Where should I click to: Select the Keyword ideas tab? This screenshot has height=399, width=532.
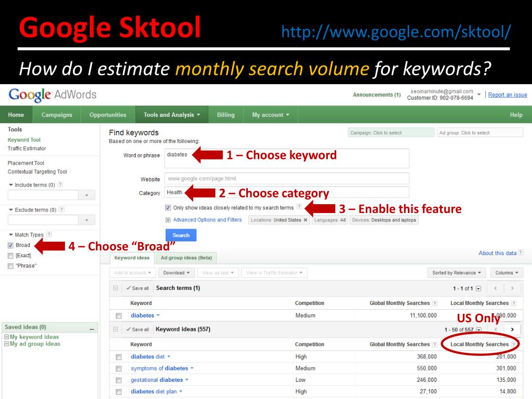point(131,258)
